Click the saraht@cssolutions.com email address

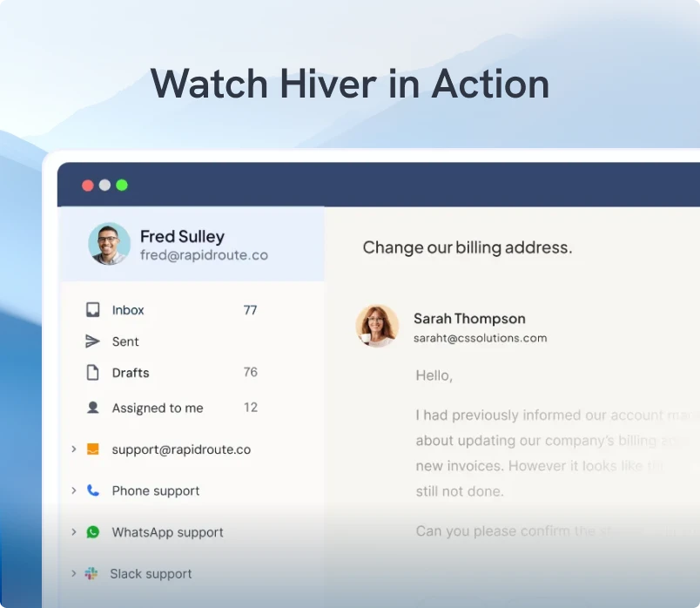click(x=480, y=338)
